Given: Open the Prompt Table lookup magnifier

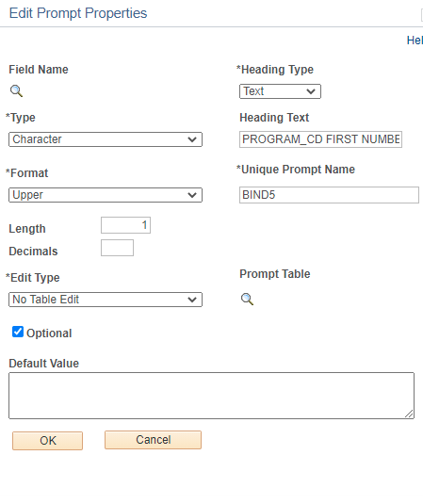Looking at the screenshot, I should 247,300.
